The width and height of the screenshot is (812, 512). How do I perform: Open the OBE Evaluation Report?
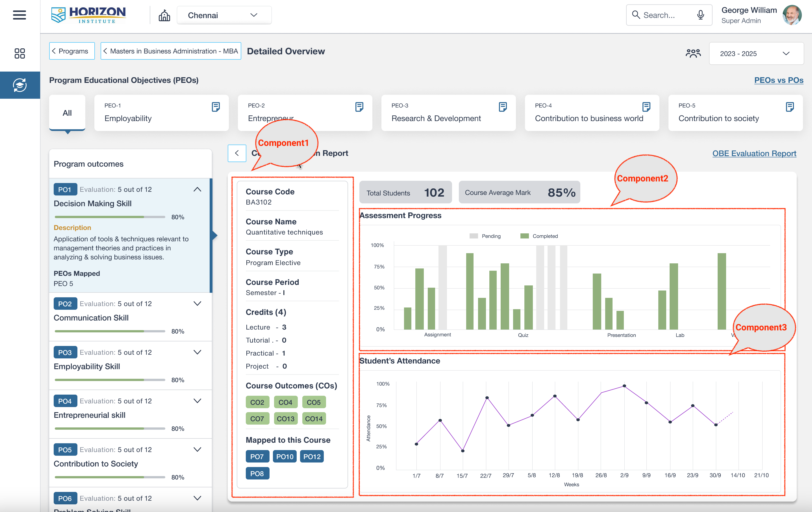click(x=754, y=153)
